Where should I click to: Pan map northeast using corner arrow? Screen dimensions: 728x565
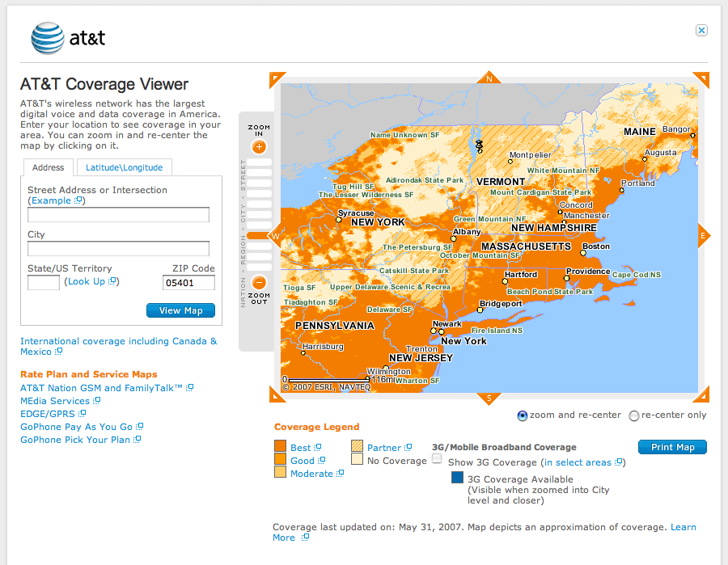[x=701, y=80]
